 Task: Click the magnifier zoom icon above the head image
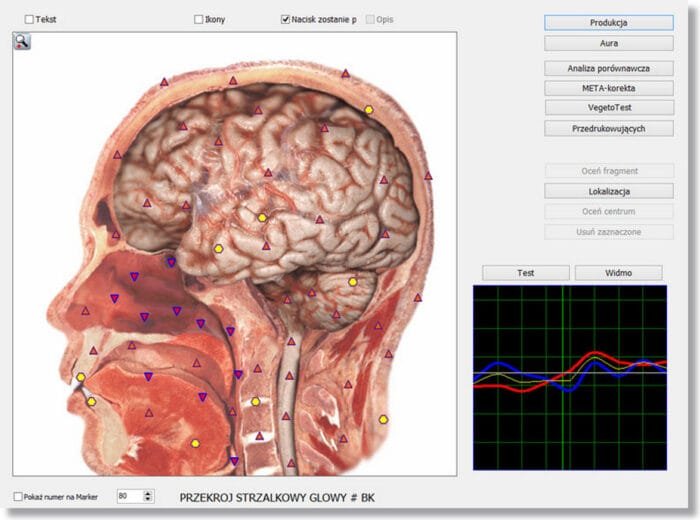[x=22, y=41]
